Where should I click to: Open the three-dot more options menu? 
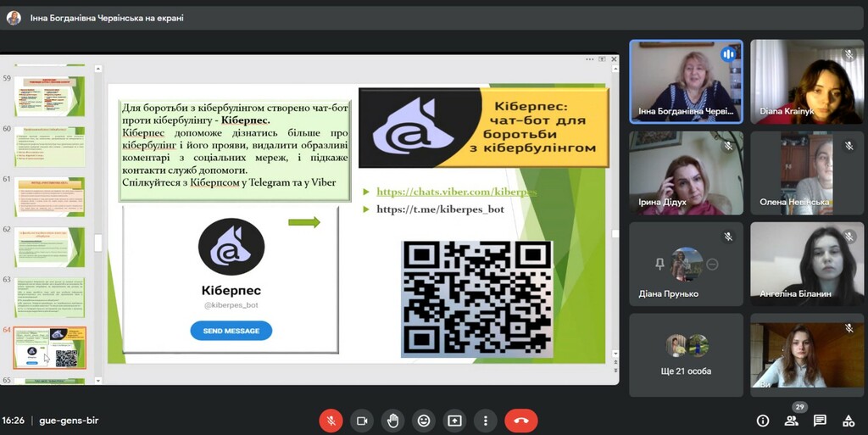485,420
